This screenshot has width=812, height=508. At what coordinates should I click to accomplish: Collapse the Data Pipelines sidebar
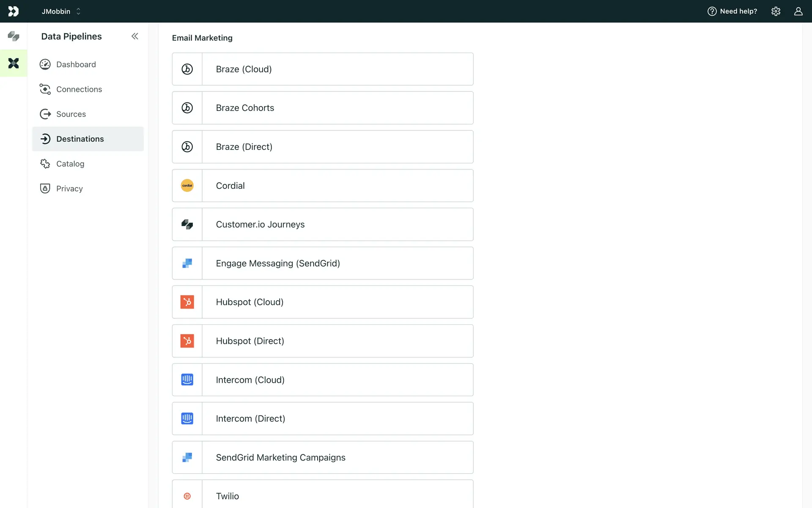(134, 36)
